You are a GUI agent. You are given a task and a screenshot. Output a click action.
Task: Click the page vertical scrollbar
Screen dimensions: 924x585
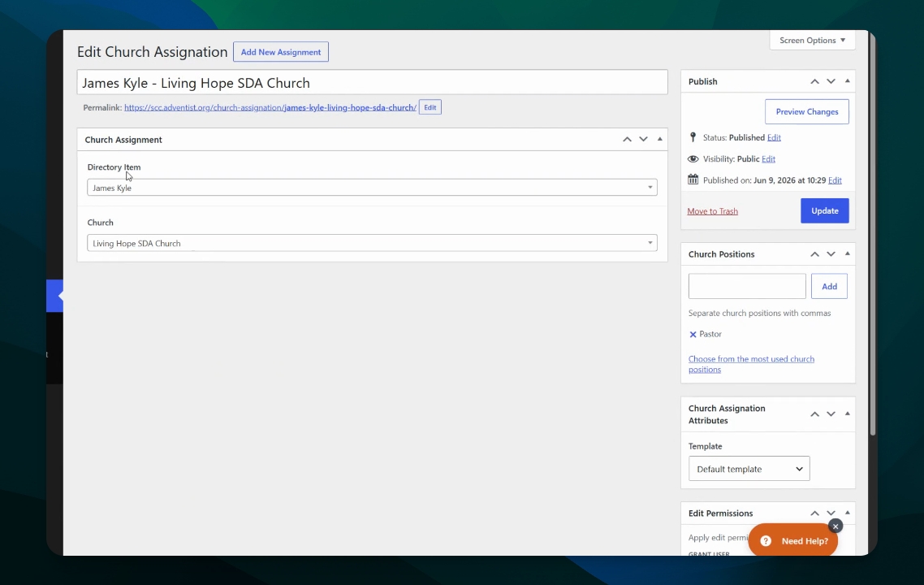873,236
